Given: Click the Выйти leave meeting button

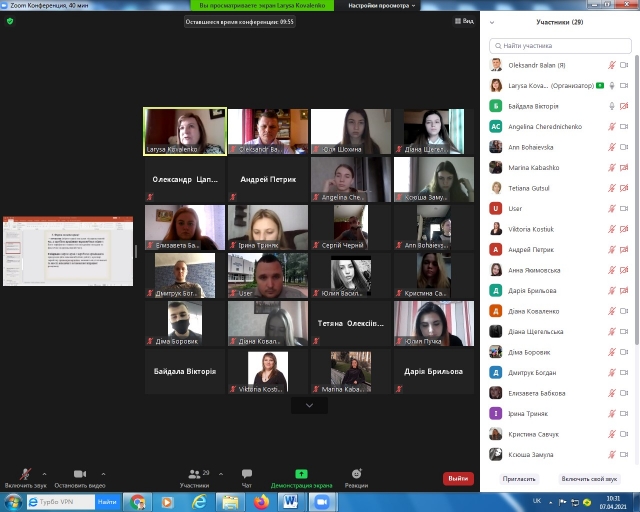Looking at the screenshot, I should coord(458,479).
